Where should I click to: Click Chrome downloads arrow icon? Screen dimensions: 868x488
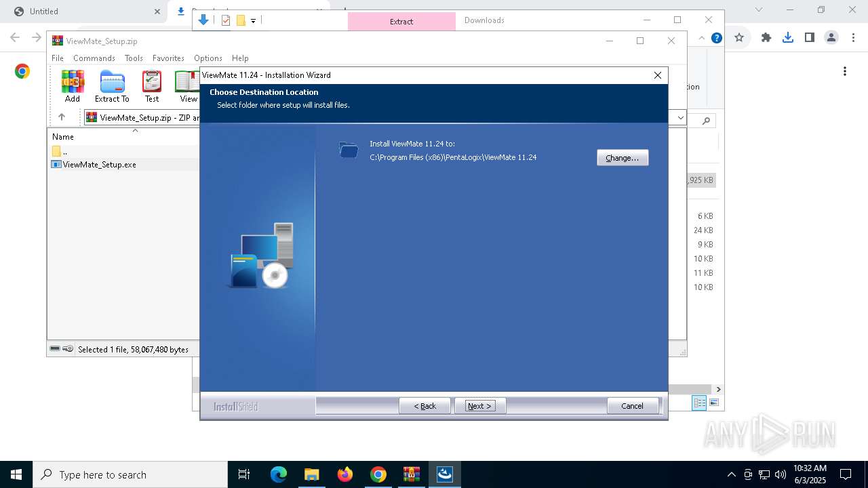tap(788, 38)
